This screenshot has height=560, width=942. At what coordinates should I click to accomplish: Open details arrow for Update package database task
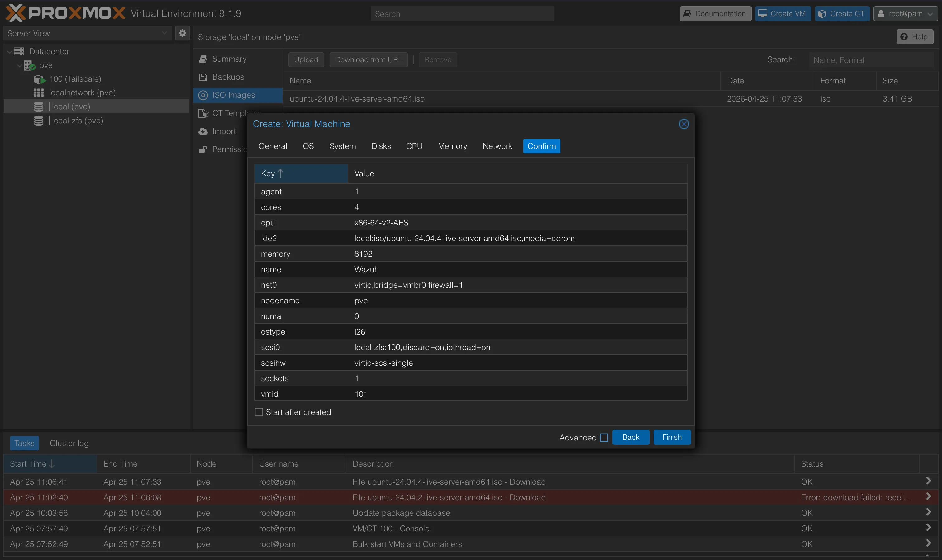click(928, 512)
